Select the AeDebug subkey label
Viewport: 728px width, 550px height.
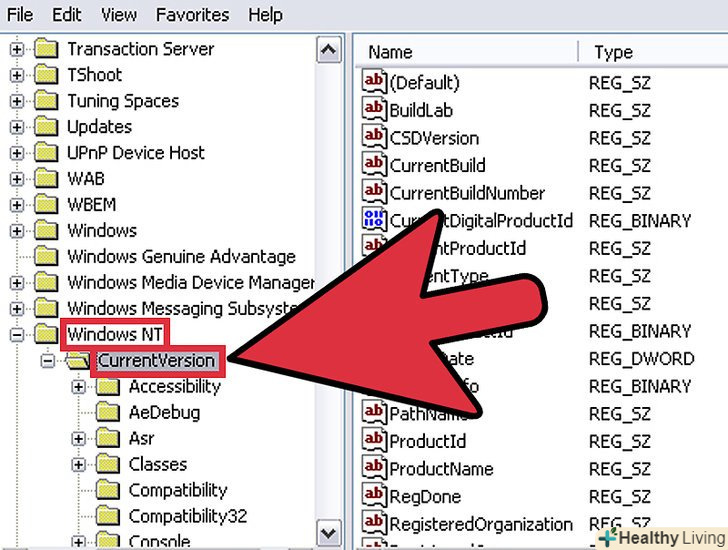tap(164, 413)
